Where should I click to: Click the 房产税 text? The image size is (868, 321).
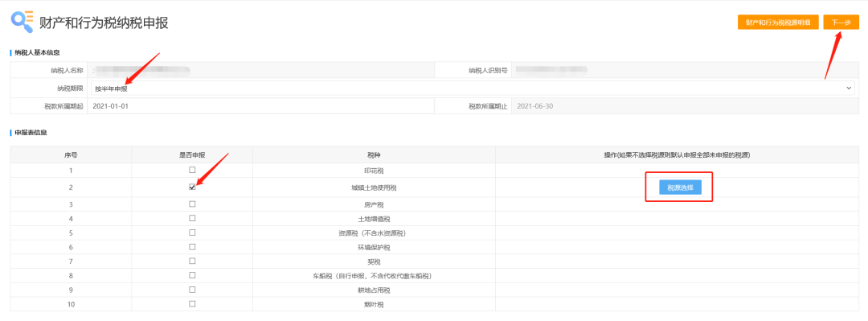374,204
